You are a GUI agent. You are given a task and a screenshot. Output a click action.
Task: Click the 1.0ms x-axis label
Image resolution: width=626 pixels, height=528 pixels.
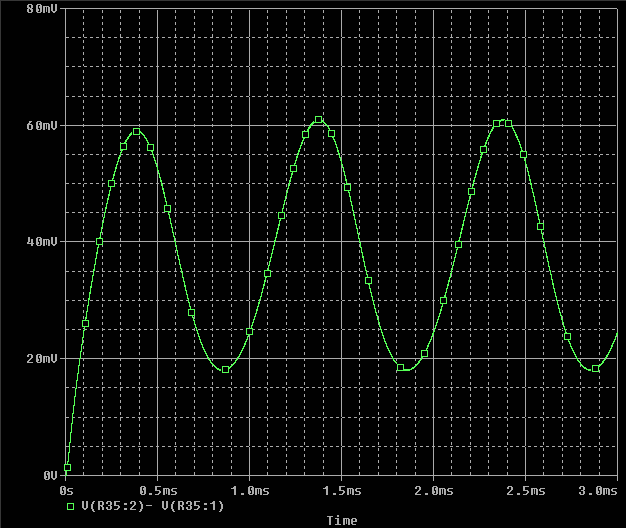pyautogui.click(x=250, y=490)
